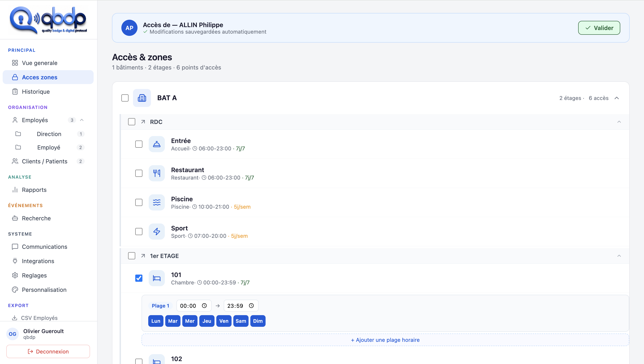Toggle Mar day for Plage 1
This screenshot has width=644, height=364.
(173, 321)
